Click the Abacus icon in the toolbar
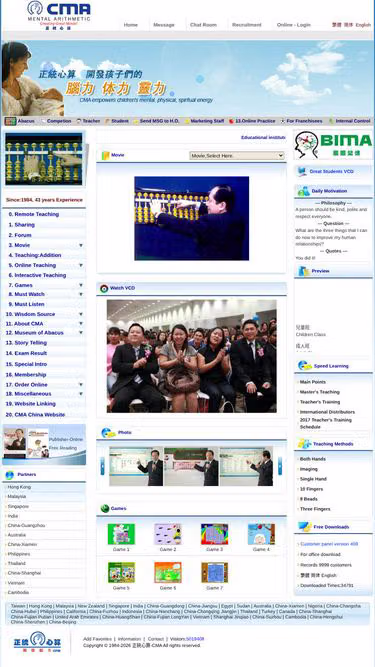This screenshot has height=667, width=375. click(11, 121)
